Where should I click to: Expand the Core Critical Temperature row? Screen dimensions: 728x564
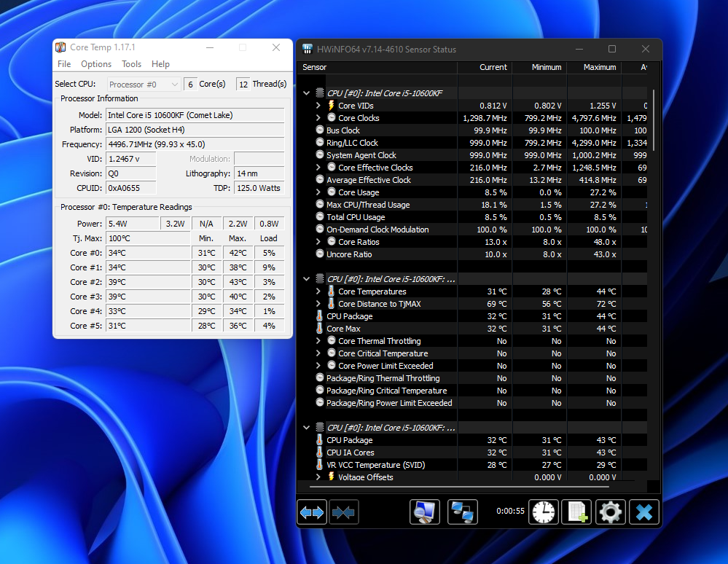pos(318,353)
